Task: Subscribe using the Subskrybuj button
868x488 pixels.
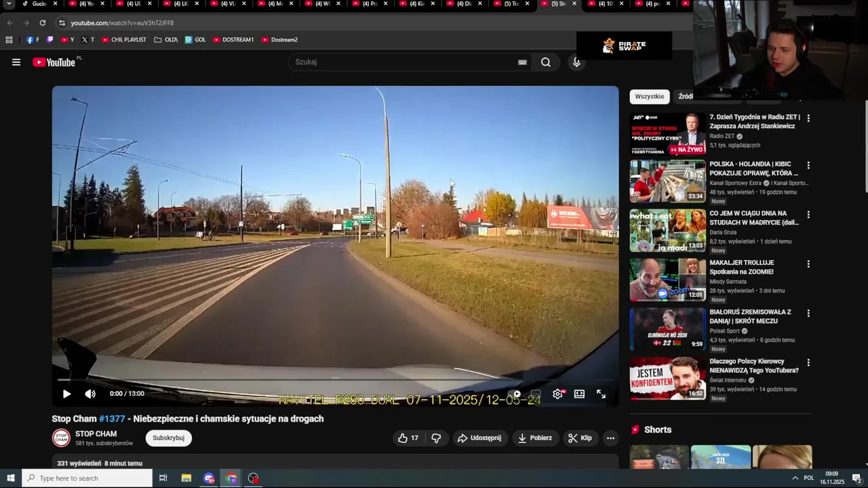Action: pos(168,438)
